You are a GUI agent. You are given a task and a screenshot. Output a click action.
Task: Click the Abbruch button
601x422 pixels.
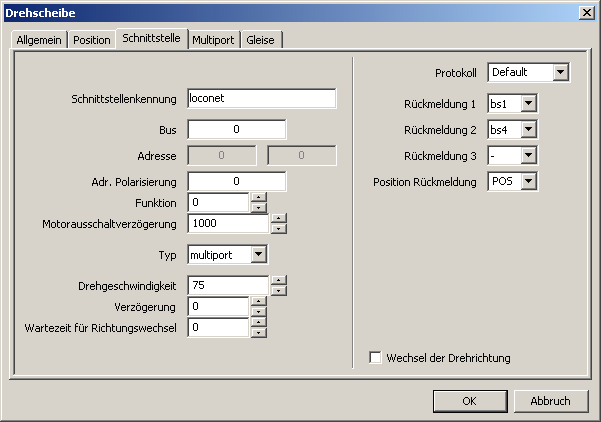coord(550,401)
